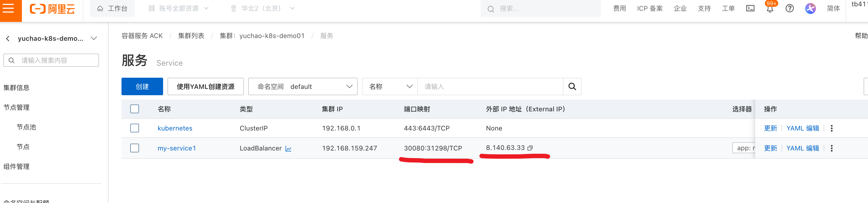Expand the 账号全部资源 dropdown

pos(179,8)
